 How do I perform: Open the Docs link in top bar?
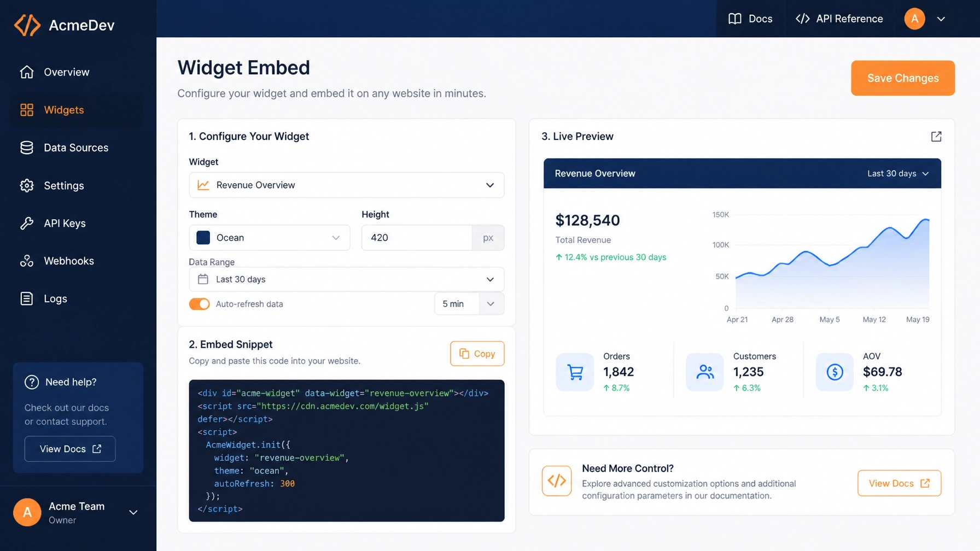coord(750,19)
